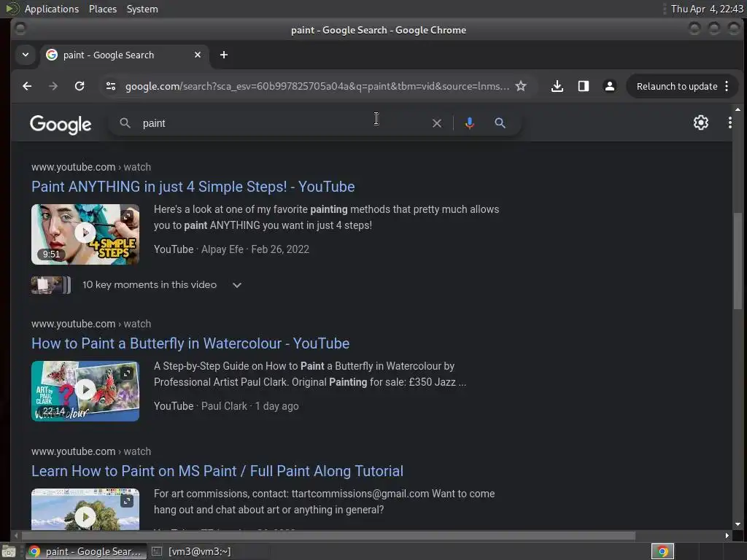
Task: Click the Google logo
Action: point(61,124)
